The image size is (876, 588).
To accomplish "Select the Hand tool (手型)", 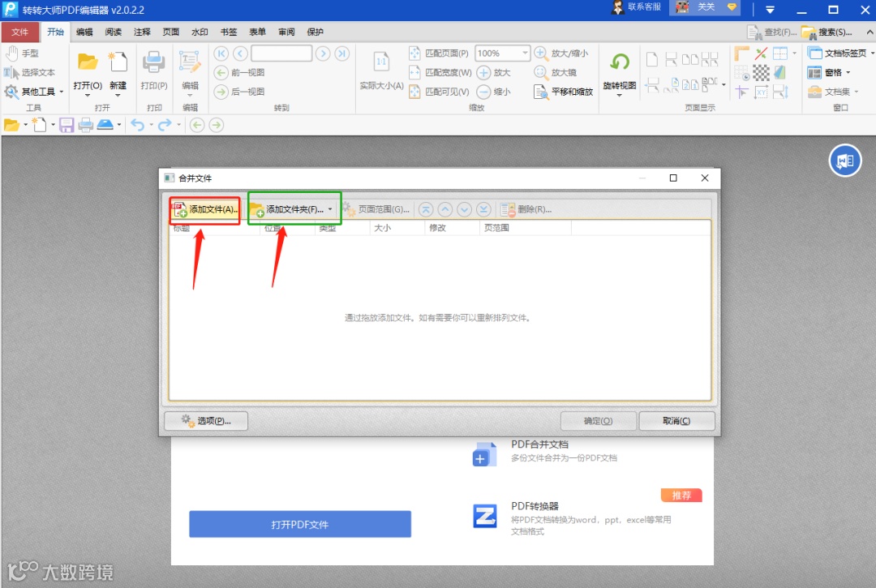I will 23,54.
